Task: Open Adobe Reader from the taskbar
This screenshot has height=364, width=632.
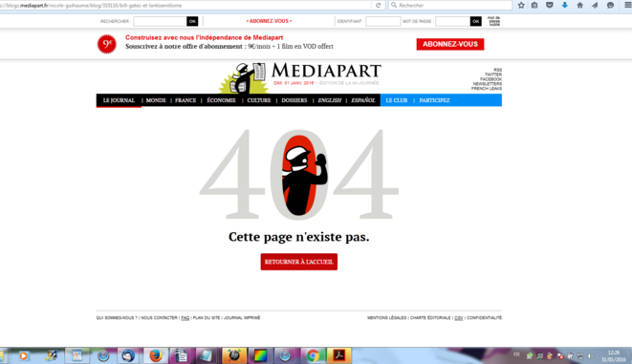Action: coord(339,356)
